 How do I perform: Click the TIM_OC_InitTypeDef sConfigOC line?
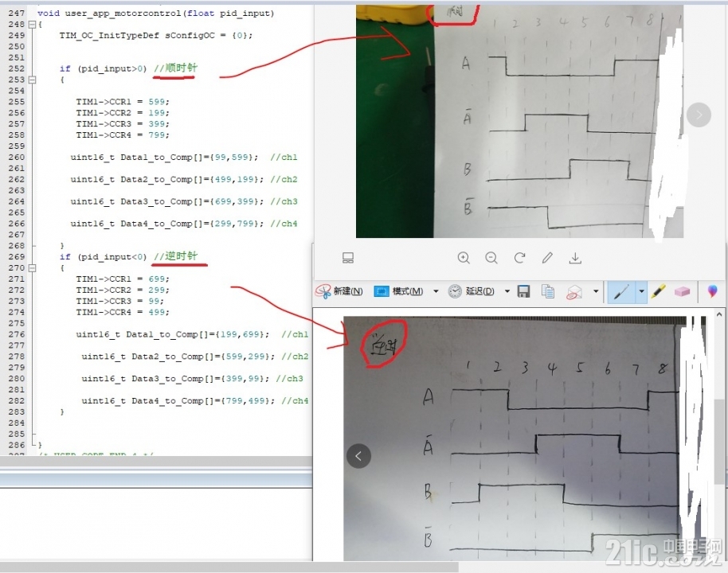click(156, 36)
